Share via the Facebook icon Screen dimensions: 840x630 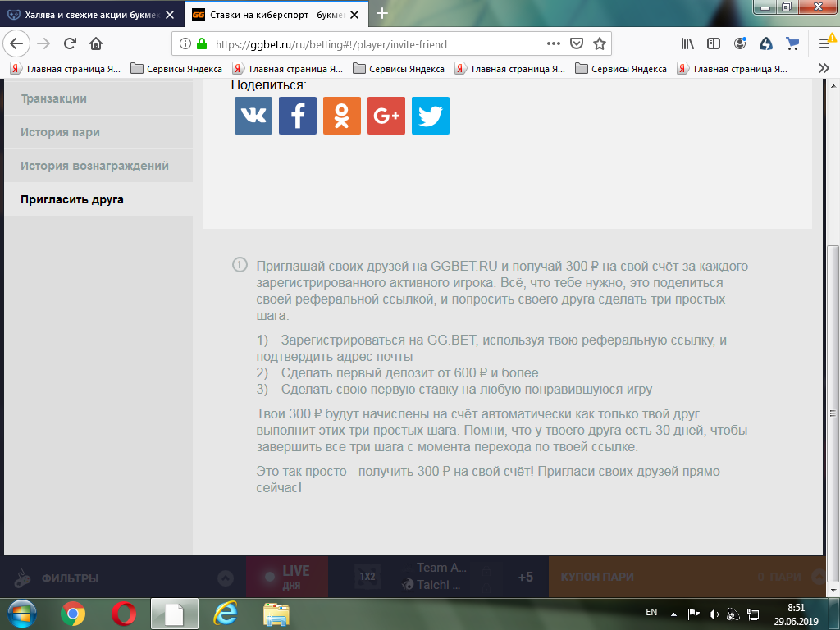coord(298,116)
